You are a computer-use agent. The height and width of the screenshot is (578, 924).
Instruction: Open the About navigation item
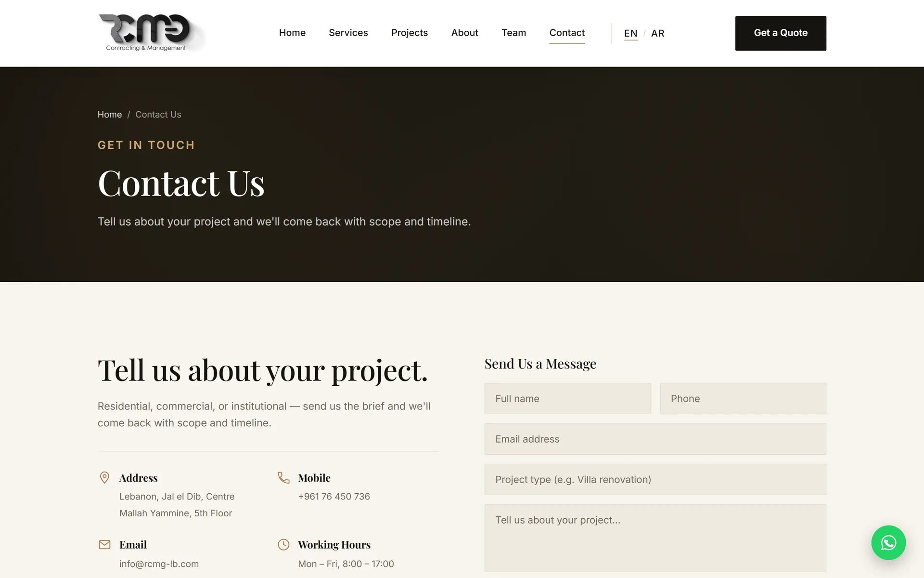tap(464, 33)
